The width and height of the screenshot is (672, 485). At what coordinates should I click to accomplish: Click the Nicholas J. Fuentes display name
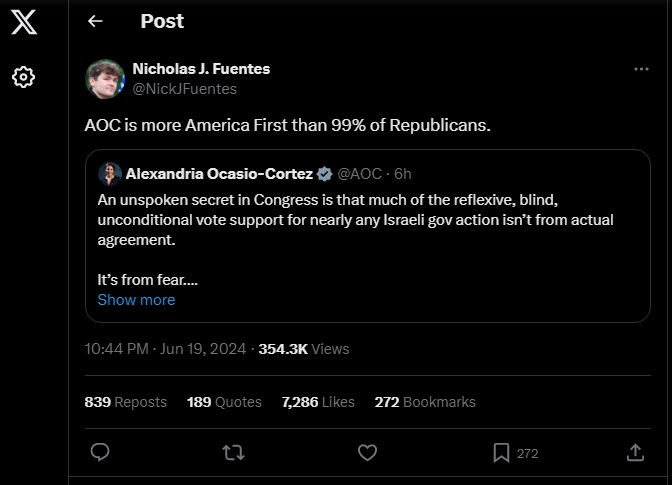[x=201, y=69]
